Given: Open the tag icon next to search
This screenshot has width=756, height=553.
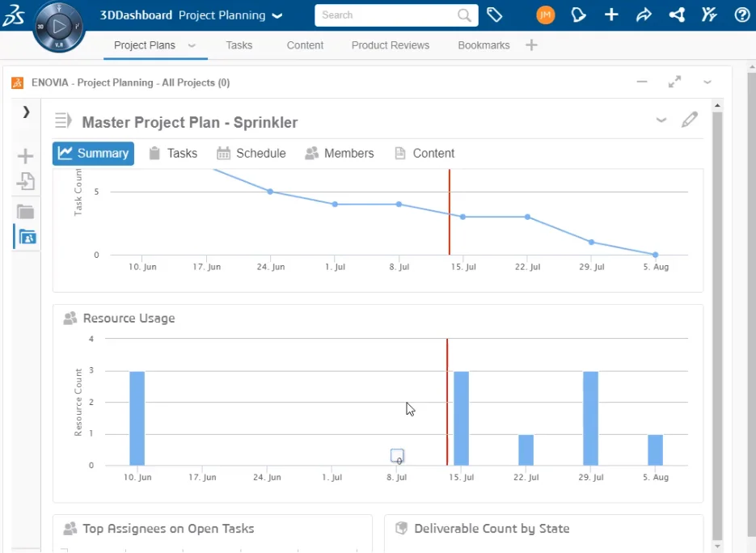Looking at the screenshot, I should click(x=494, y=15).
